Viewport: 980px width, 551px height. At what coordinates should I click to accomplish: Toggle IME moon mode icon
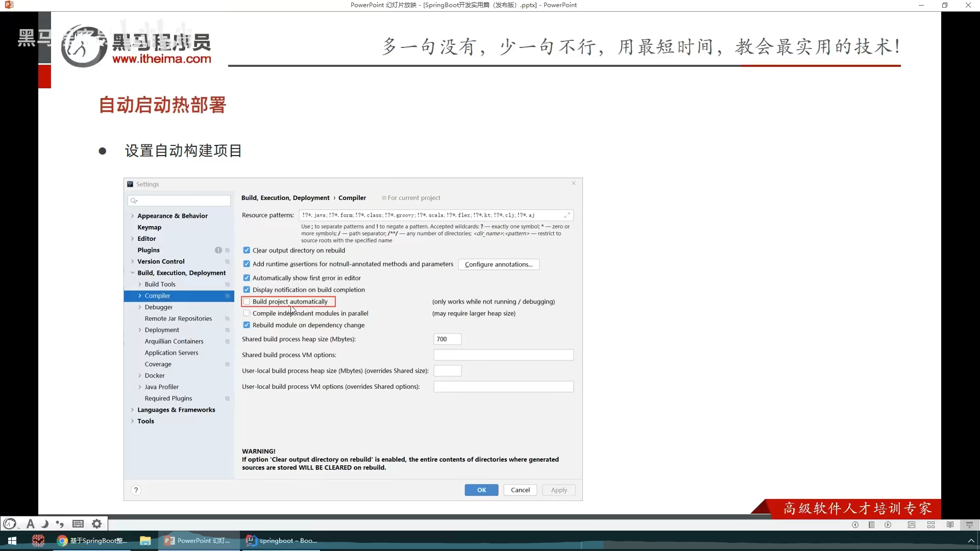click(x=45, y=523)
